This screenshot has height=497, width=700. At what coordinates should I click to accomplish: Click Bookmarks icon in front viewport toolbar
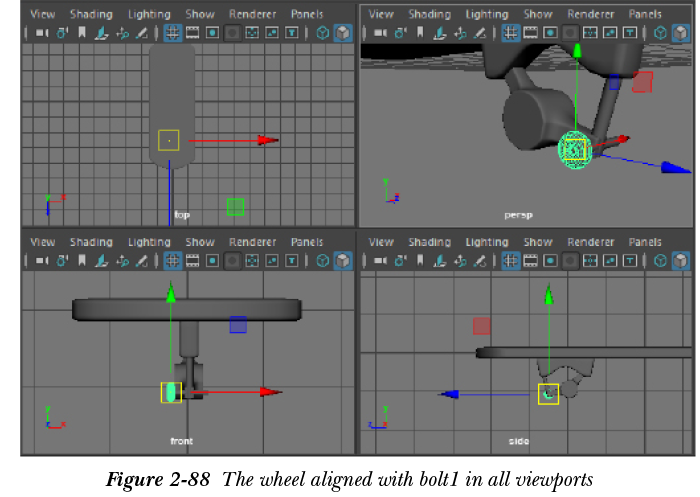click(x=81, y=260)
